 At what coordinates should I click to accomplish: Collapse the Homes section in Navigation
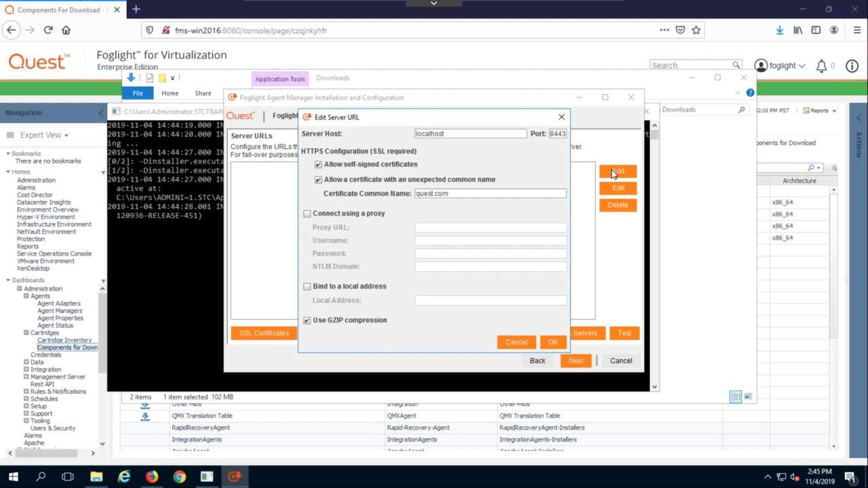(7, 171)
